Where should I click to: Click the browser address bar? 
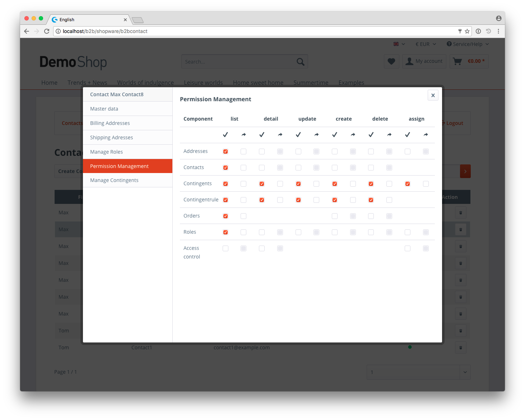click(251, 31)
